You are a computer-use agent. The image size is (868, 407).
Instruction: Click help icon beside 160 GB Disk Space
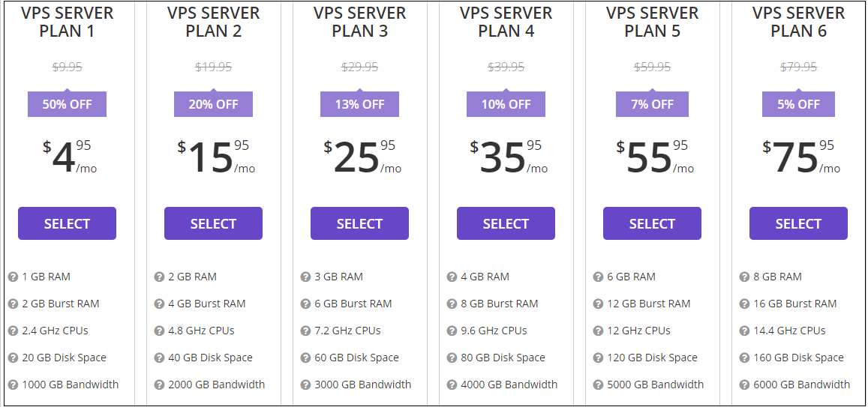(x=744, y=358)
